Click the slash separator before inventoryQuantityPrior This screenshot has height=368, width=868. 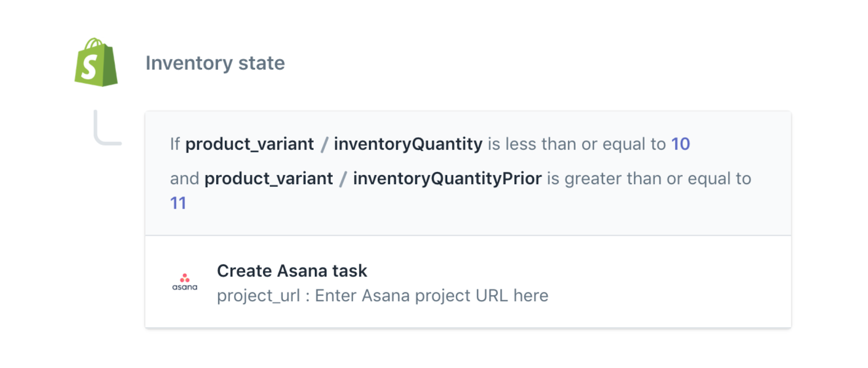pos(343,179)
